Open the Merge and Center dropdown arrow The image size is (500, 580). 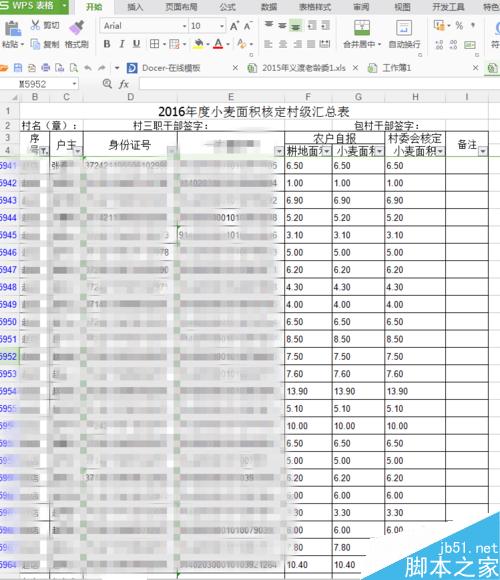[380, 45]
